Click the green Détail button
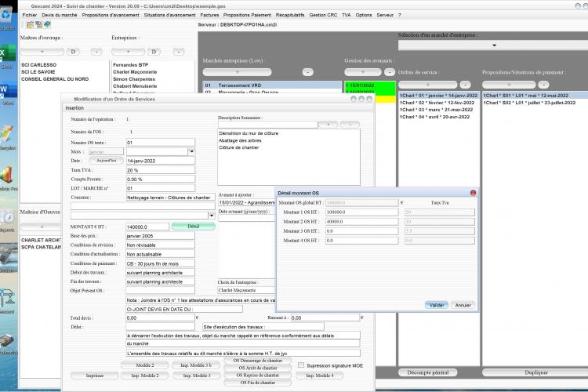 (194, 227)
